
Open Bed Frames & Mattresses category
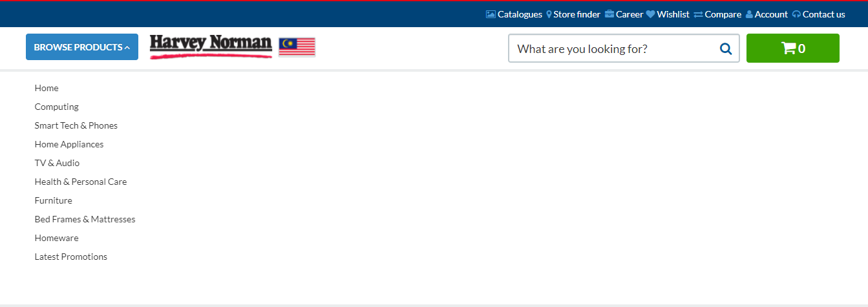[85, 219]
